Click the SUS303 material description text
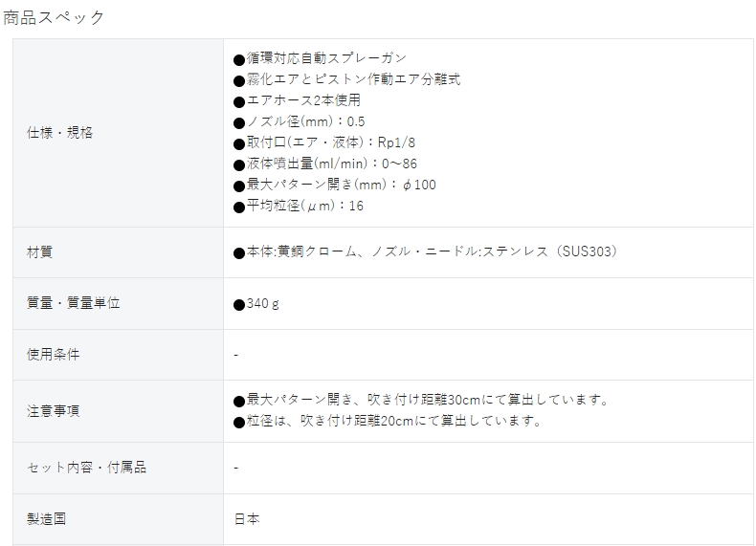 pos(425,252)
